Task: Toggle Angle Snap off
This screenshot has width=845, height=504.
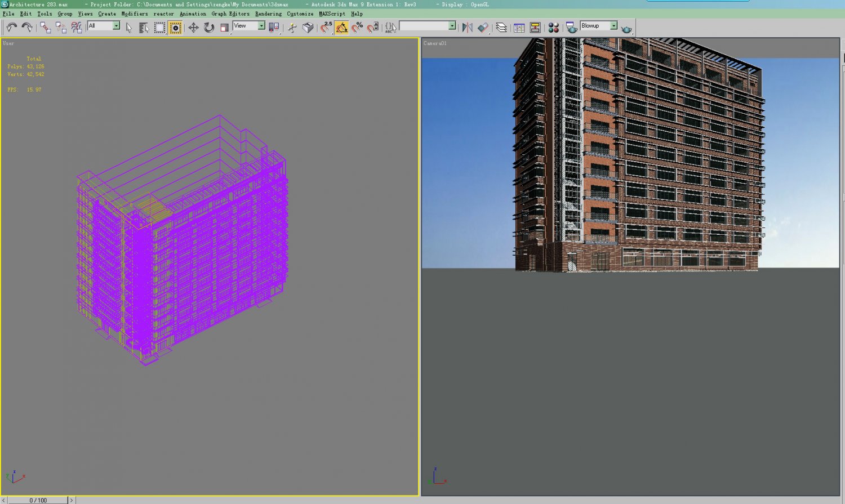Action: [342, 26]
